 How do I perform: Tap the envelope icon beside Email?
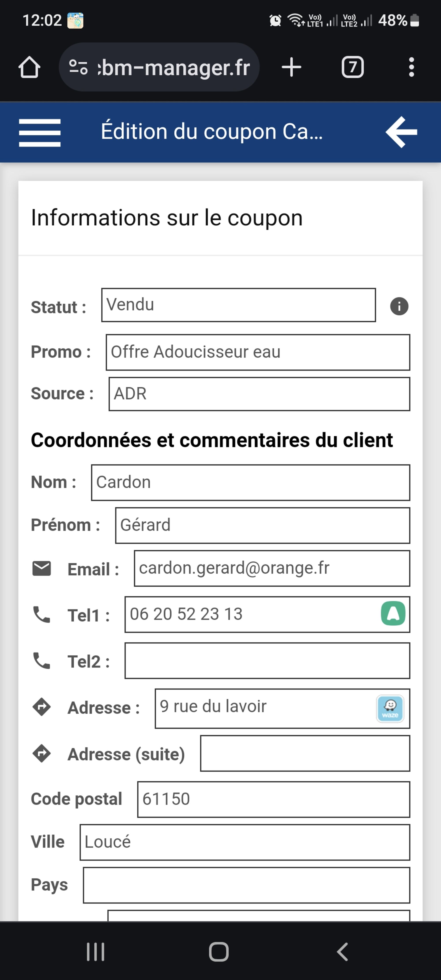coord(41,568)
